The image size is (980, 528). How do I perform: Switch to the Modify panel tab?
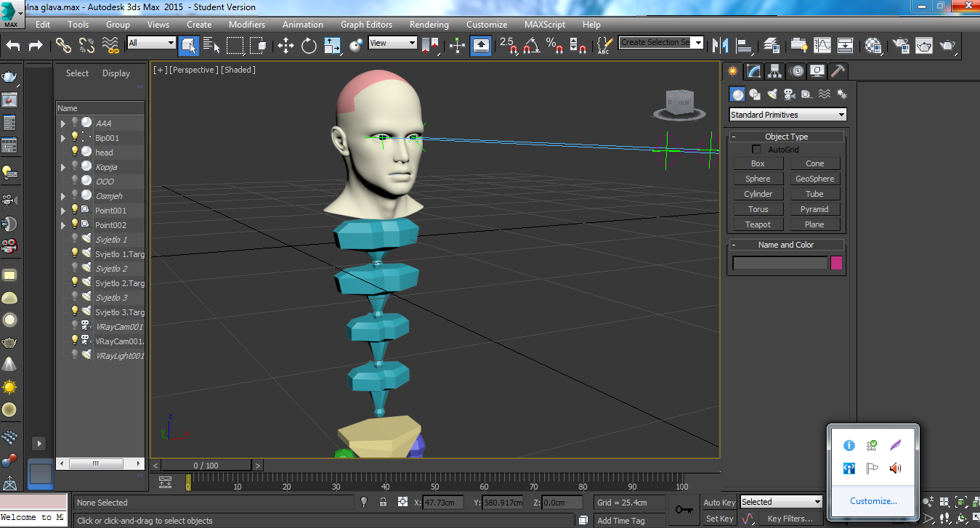(754, 71)
